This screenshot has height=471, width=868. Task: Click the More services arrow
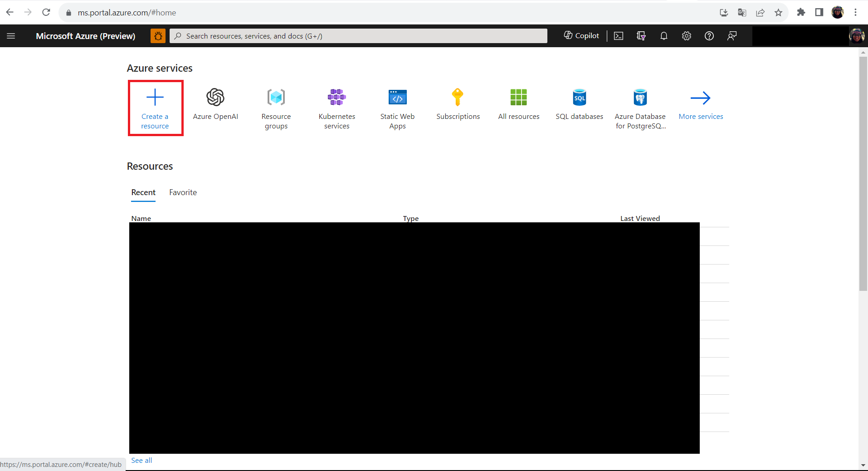click(701, 98)
